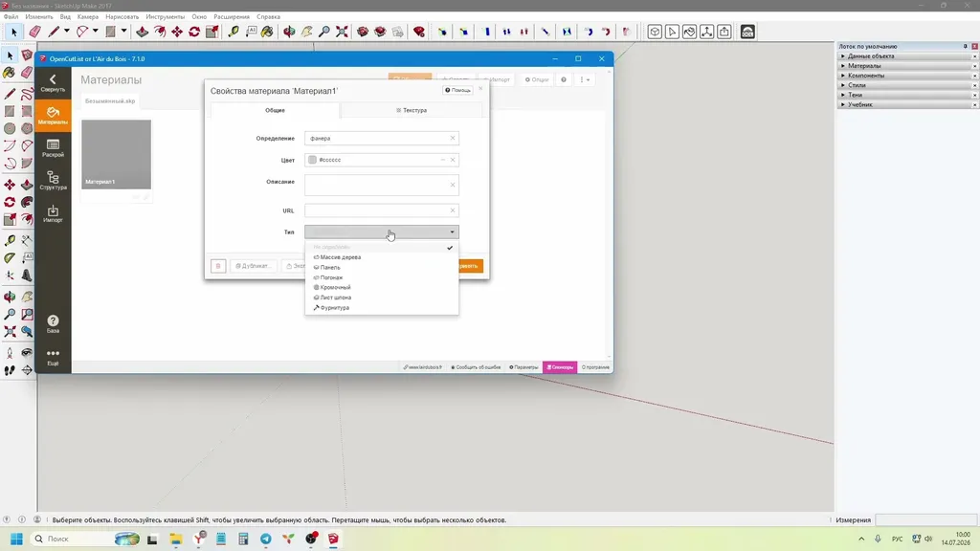Open the rectangle shape dropdown arrow in toolbar

[123, 32]
